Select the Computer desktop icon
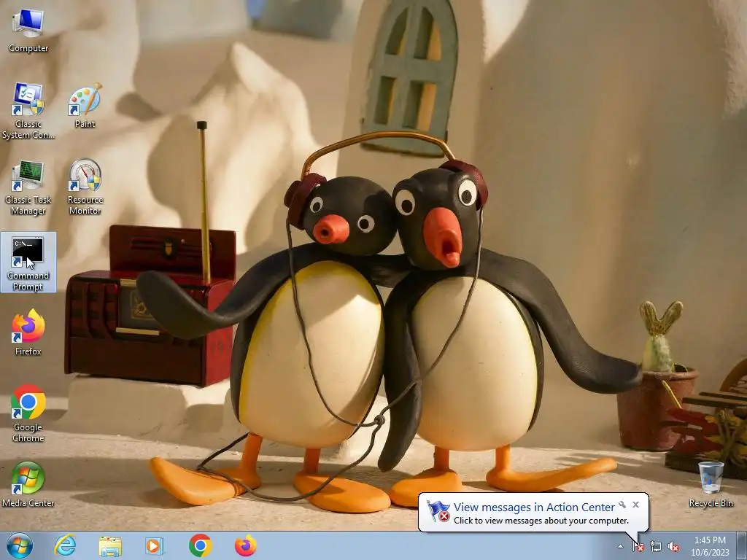 click(x=28, y=31)
